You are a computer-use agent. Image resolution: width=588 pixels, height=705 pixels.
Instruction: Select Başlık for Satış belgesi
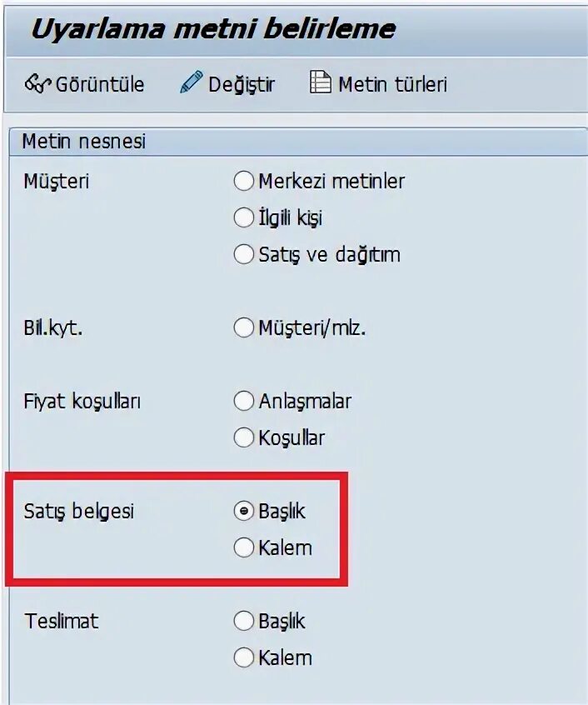(x=243, y=511)
